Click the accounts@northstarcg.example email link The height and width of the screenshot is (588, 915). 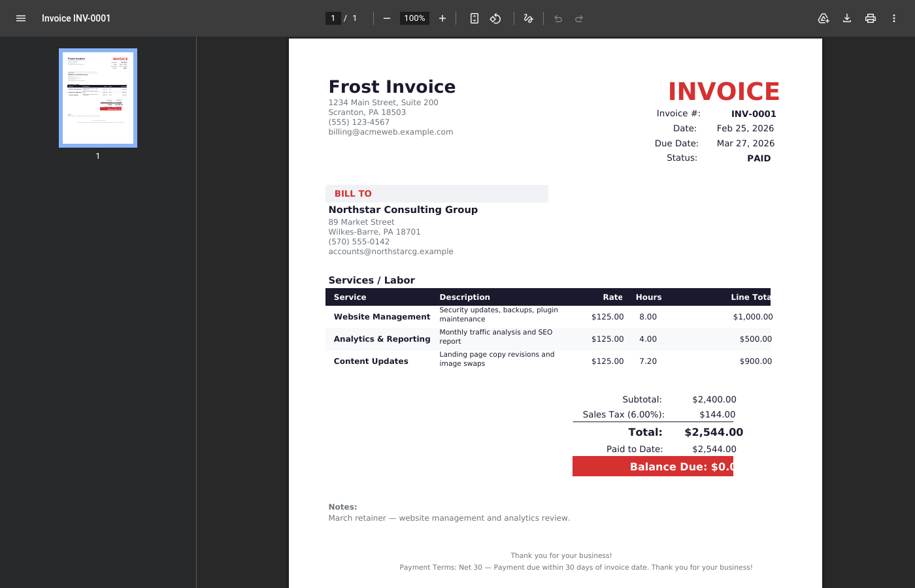click(391, 251)
